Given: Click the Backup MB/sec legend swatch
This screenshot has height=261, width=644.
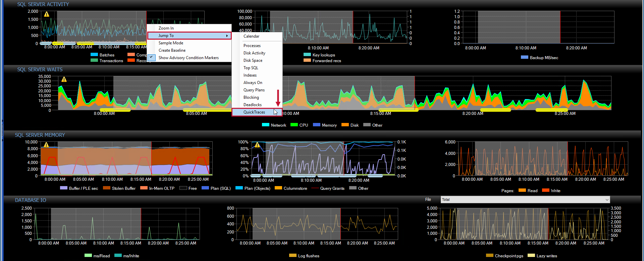Looking at the screenshot, I should [525, 57].
